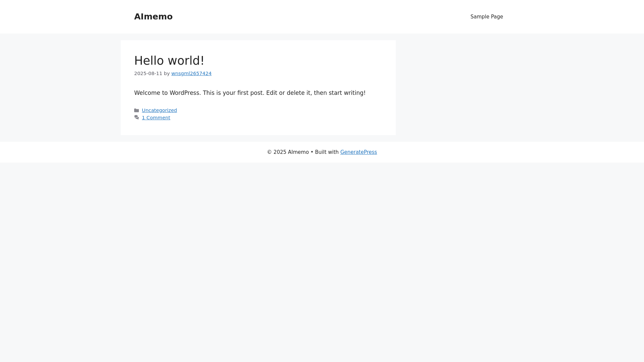Click "start writing!" at end of post

[x=347, y=93]
